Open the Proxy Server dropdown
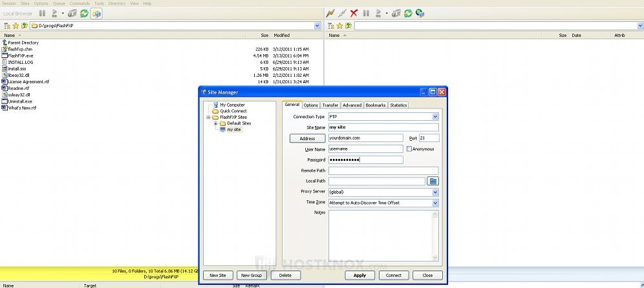The width and height of the screenshot is (644, 288). coord(435,192)
